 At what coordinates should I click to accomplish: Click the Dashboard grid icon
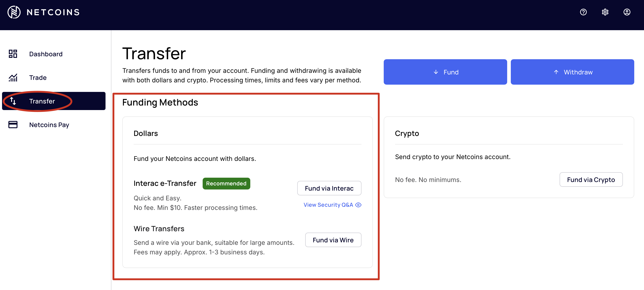point(13,54)
